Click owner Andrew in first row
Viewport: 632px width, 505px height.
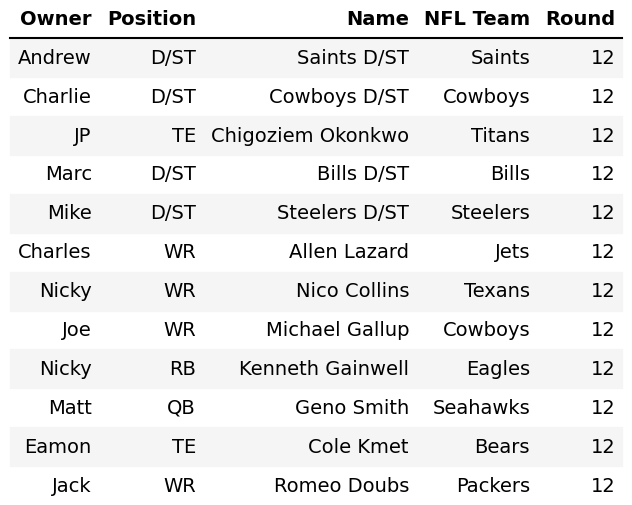(54, 58)
